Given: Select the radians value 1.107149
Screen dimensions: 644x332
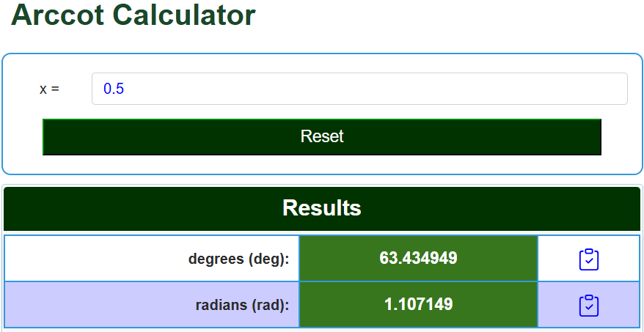Looking at the screenshot, I should coord(418,304).
